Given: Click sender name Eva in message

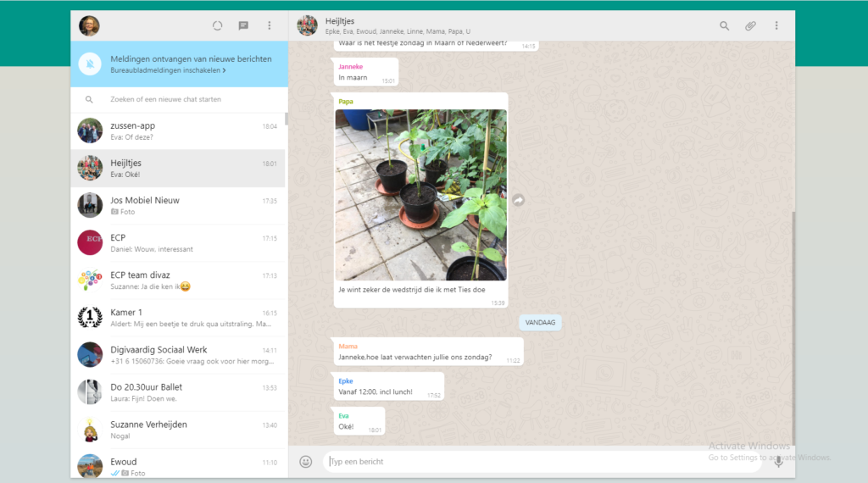Looking at the screenshot, I should (x=343, y=416).
